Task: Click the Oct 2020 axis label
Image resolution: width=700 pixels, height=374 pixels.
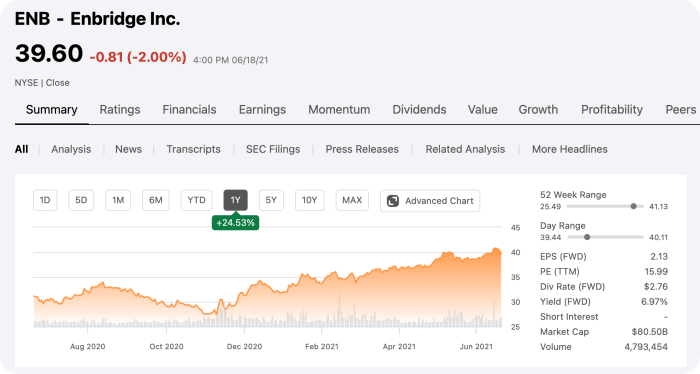Action: click(166, 346)
